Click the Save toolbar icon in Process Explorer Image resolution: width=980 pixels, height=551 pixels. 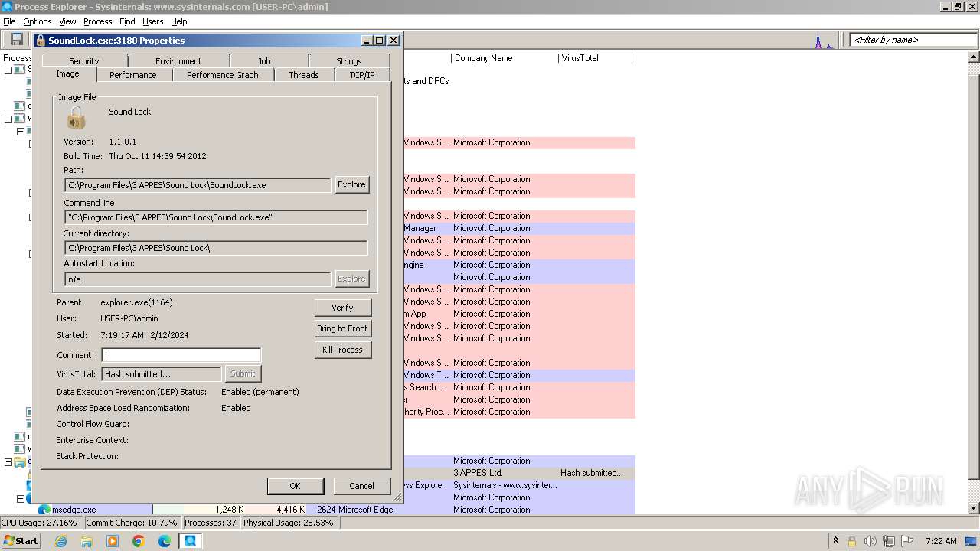click(x=16, y=40)
